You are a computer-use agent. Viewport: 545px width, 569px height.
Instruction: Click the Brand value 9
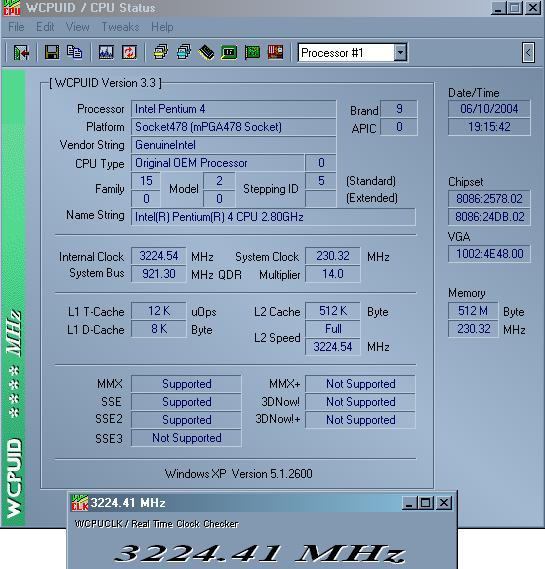pos(399,109)
